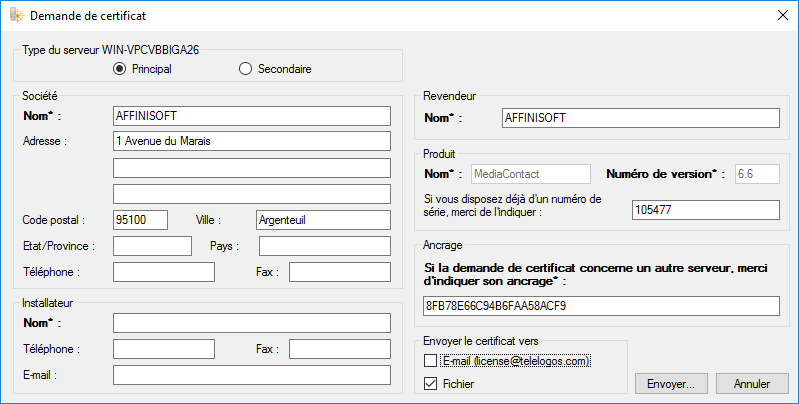Click the Ancrage field 8FB78E66C94B6FAA58ACF9
The height and width of the screenshot is (404, 799).
pos(601,306)
